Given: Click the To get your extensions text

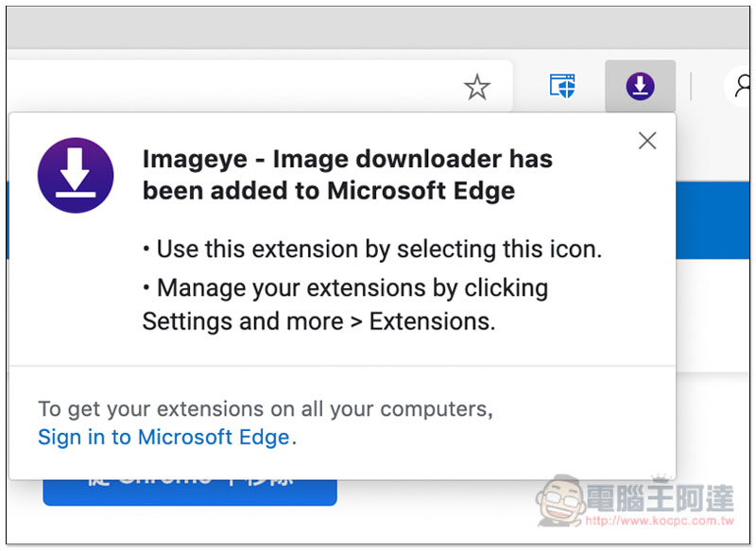Looking at the screenshot, I should [x=266, y=409].
